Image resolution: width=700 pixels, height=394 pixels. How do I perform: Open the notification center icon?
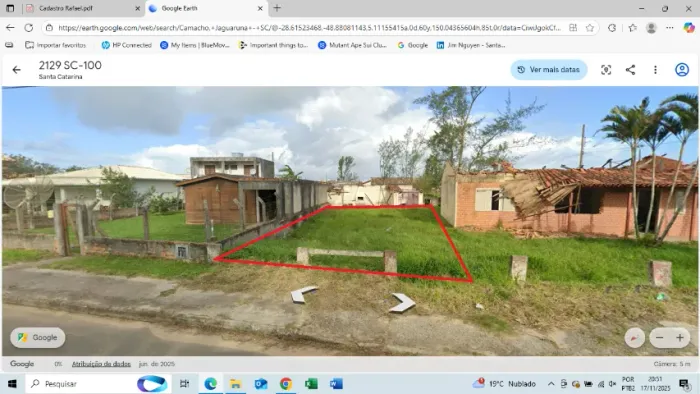pos(683,384)
